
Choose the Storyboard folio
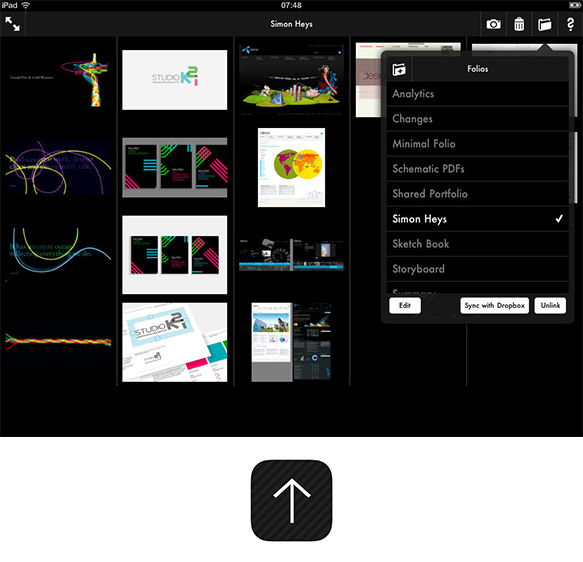pos(477,269)
